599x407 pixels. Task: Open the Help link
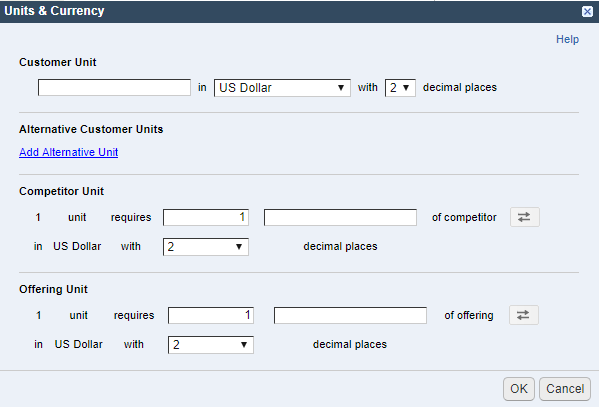tap(567, 39)
